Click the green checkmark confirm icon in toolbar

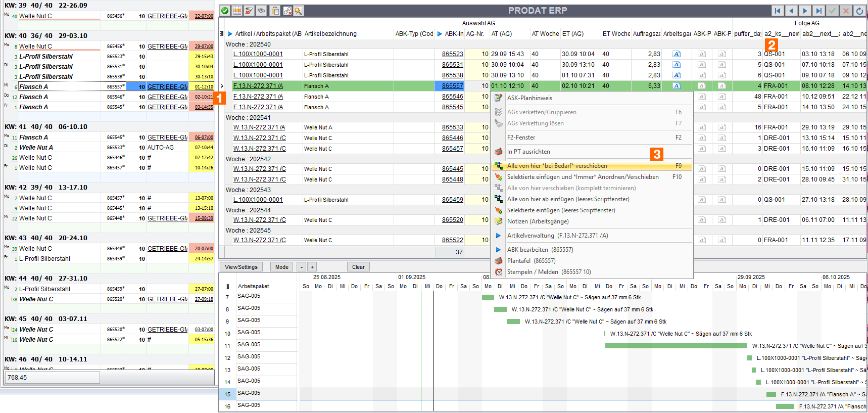coord(225,11)
